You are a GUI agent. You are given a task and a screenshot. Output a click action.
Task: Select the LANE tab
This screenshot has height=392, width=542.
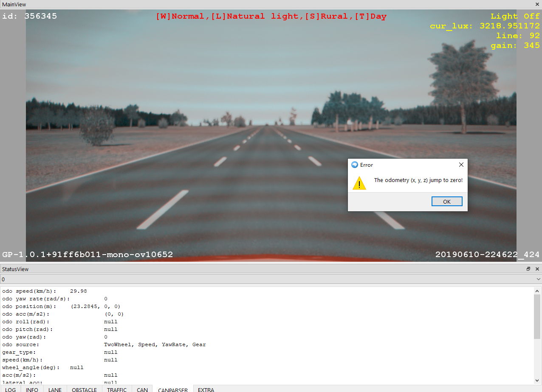[55, 389]
